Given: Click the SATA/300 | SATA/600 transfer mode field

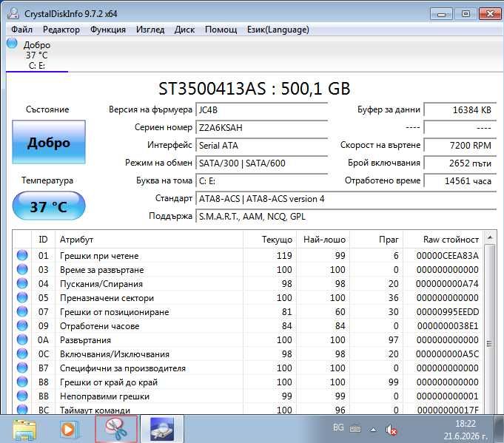Looking at the screenshot, I should 262,163.
